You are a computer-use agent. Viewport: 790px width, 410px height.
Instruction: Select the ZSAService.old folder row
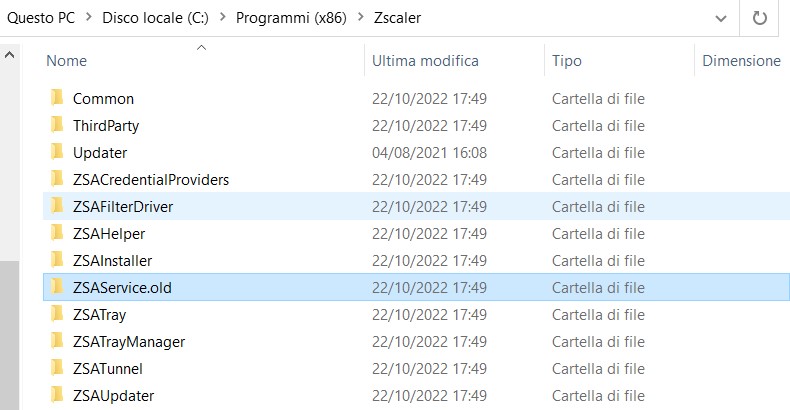point(416,288)
